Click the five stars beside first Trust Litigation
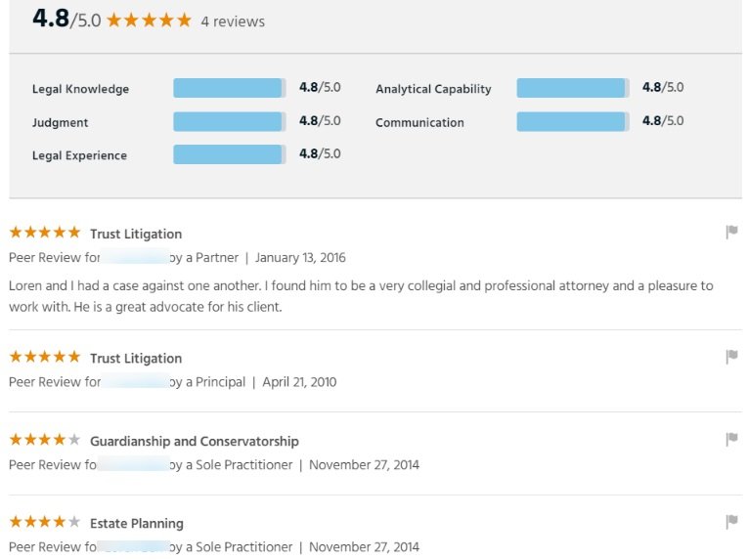The height and width of the screenshot is (560, 748). [x=45, y=233]
